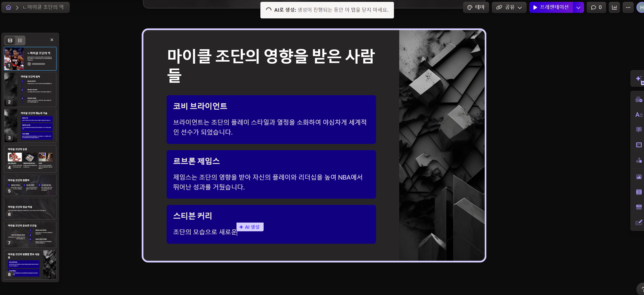Select slide 4 thumbnail 마이클 조단의 유산
The height and width of the screenshot is (295, 644).
click(30, 159)
